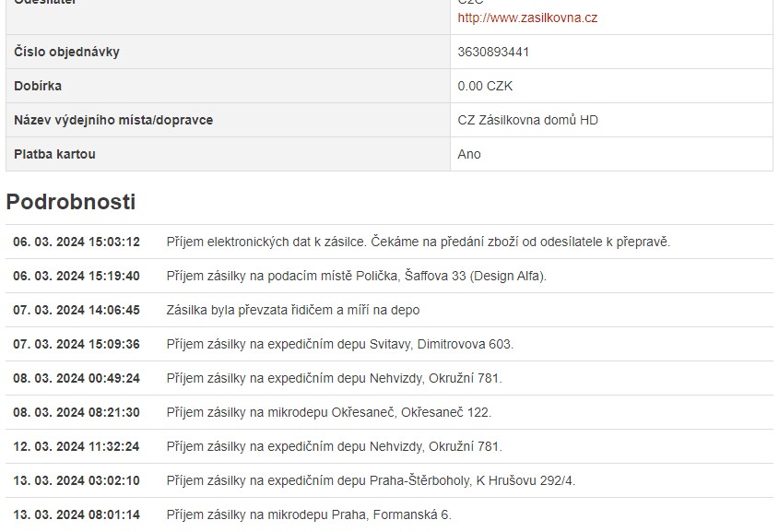Click the "Název výdejního místa/dopravce" label
Screen dimensions: 779x532
113,120
